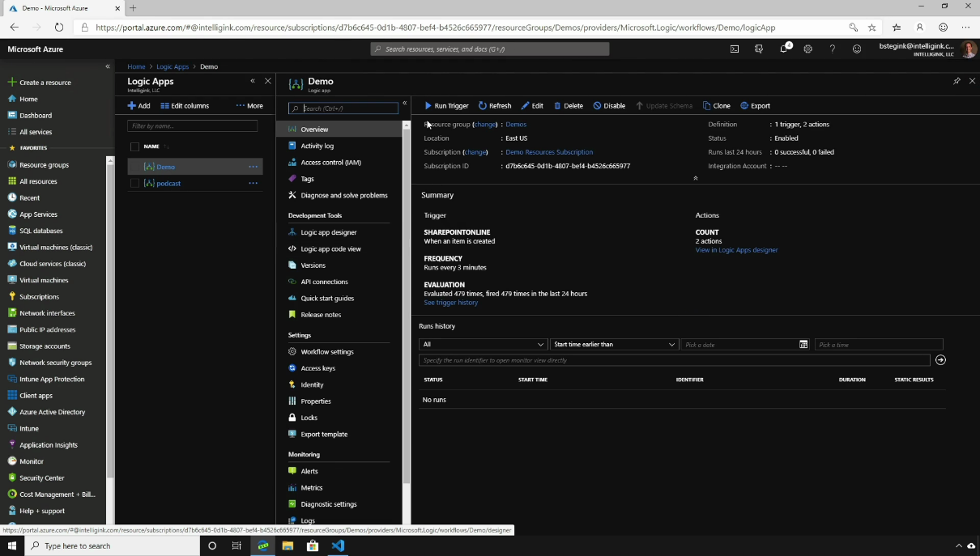Click the global search resources box
The height and width of the screenshot is (556, 980).
click(x=490, y=49)
